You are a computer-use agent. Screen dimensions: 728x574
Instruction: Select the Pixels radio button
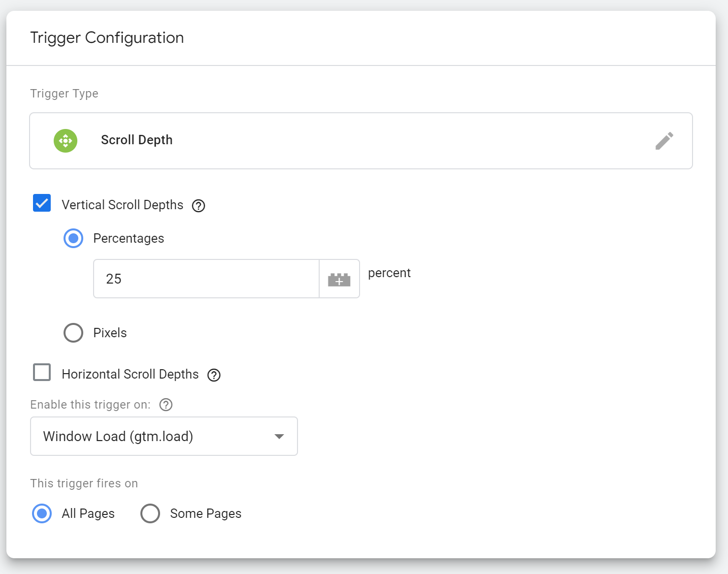coord(73,333)
